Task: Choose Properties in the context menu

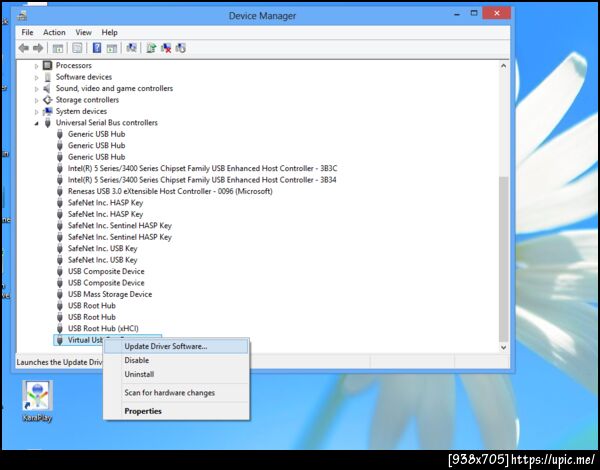Action: [176, 411]
